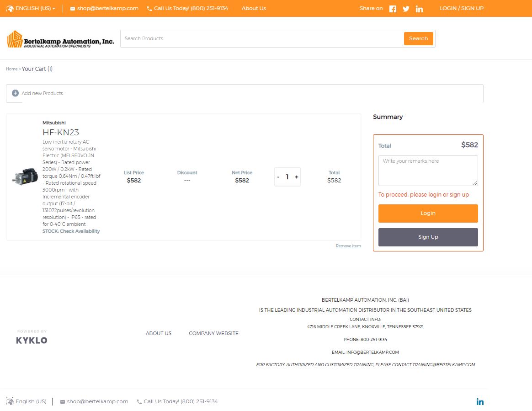Decrease HF-KN23 quantity with minus button
The image size is (532, 411).
pyautogui.click(x=278, y=177)
